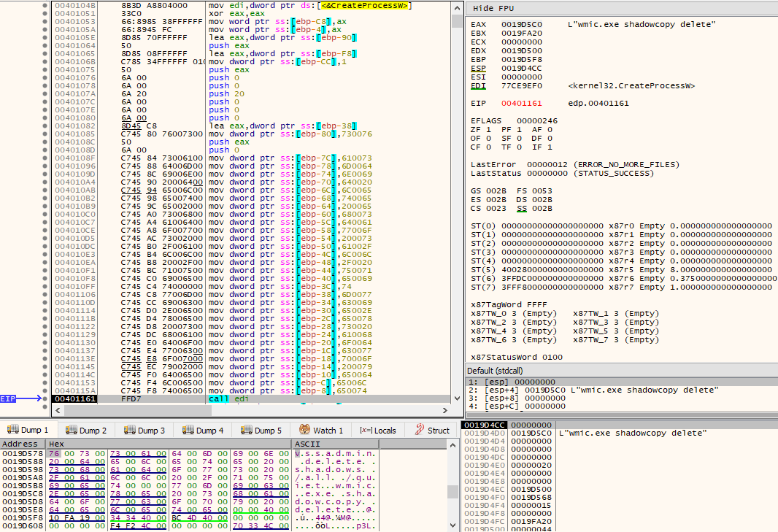Click the LastError ERROR_NO_MORE_FILES entry
Viewport: 778px width, 532px height.
click(x=575, y=164)
